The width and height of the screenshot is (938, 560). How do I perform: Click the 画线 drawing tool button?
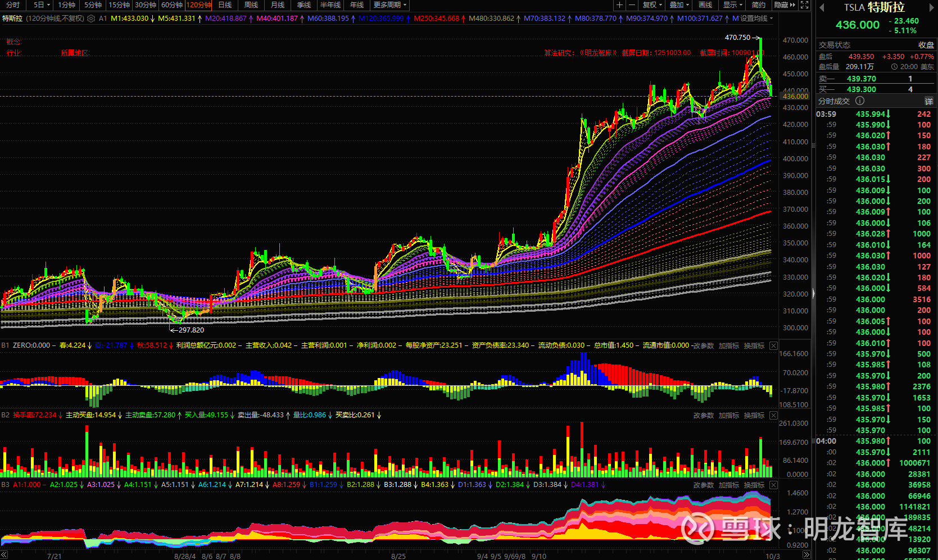(x=705, y=5)
